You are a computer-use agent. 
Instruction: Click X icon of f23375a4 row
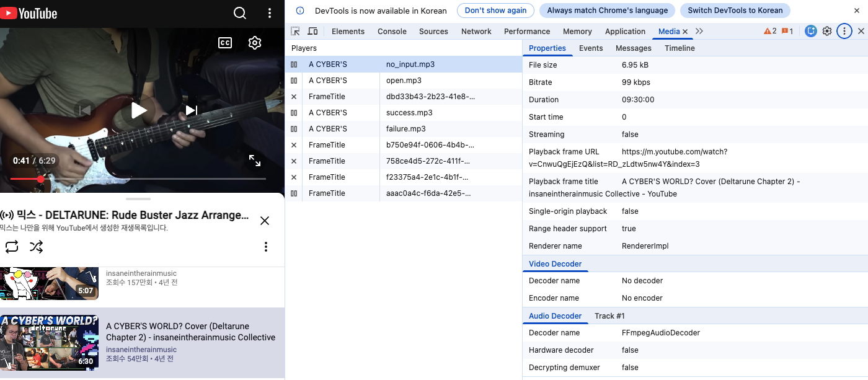pos(294,177)
